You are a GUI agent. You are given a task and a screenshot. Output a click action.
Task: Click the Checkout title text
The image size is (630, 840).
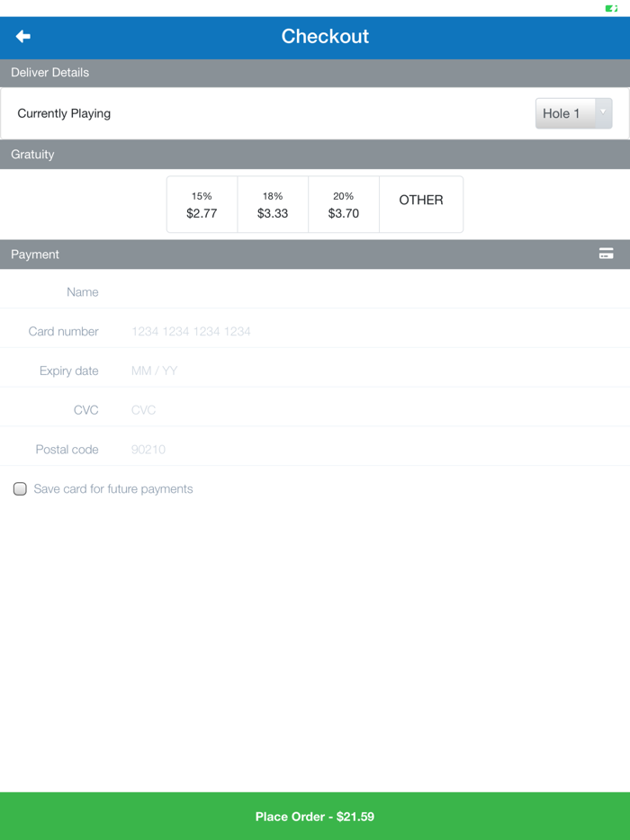tap(325, 37)
